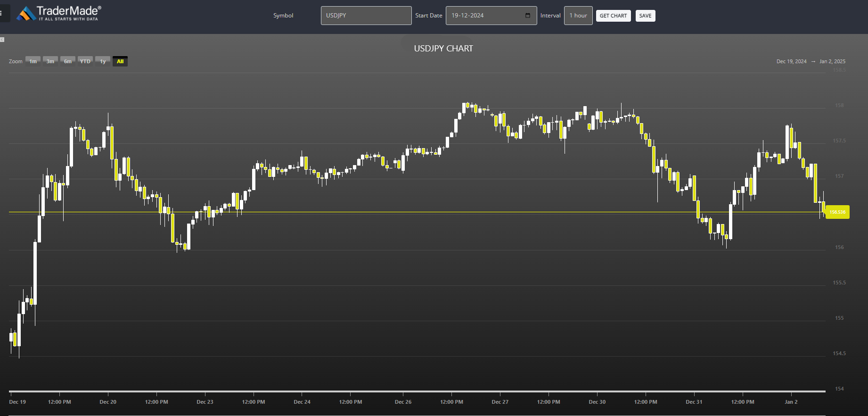This screenshot has height=416, width=868.
Task: Select the YTD zoom range
Action: (x=85, y=61)
